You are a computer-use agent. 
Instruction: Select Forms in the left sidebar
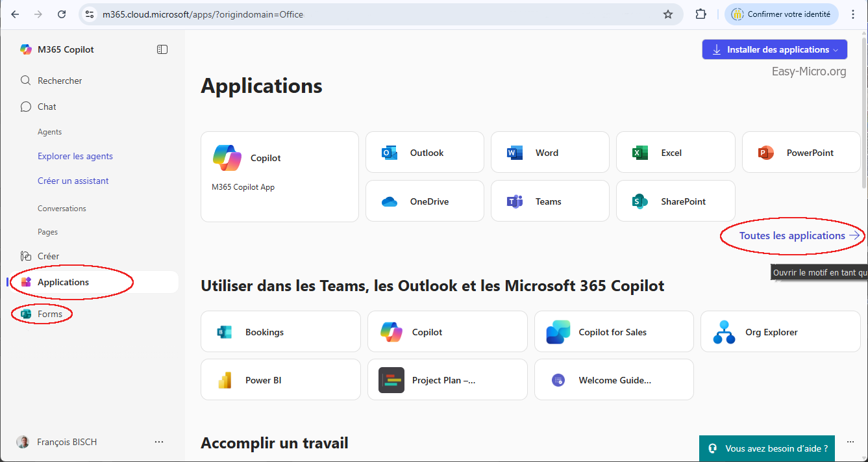pyautogui.click(x=49, y=314)
